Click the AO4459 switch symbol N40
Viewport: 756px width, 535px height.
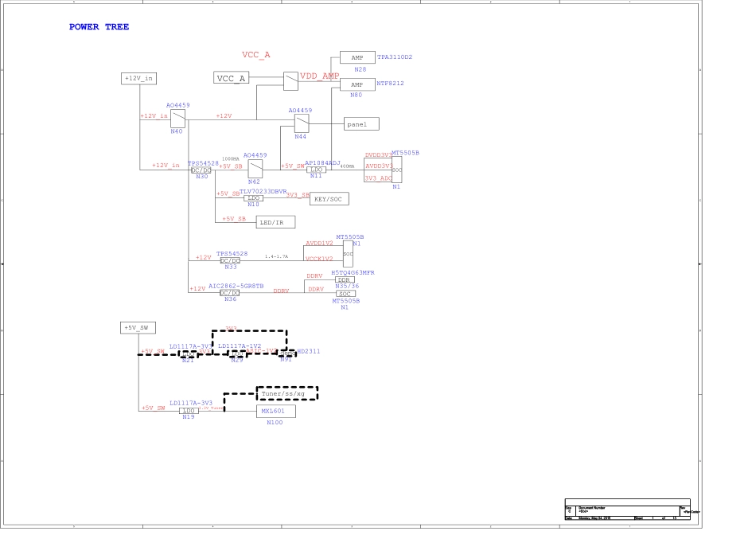177,119
